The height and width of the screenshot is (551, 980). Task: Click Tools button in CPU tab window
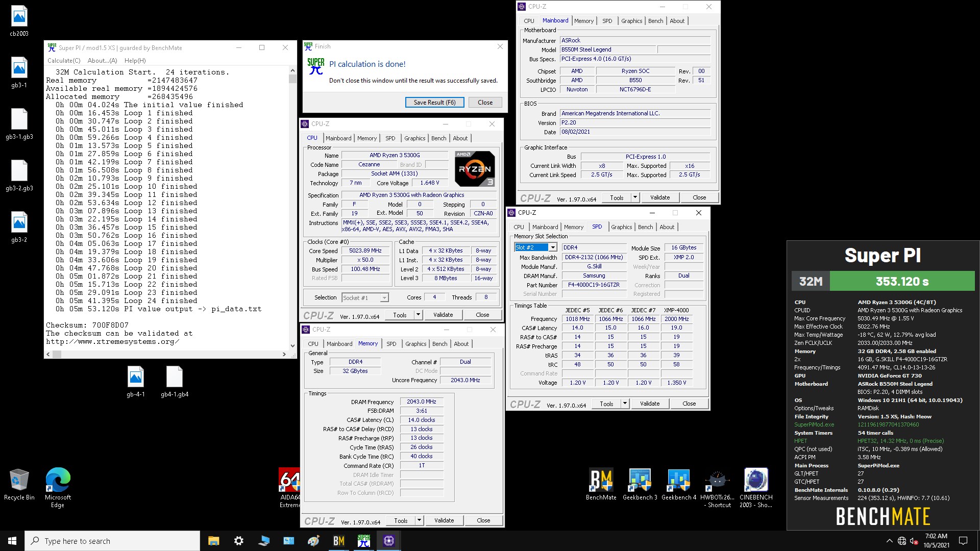pos(400,315)
